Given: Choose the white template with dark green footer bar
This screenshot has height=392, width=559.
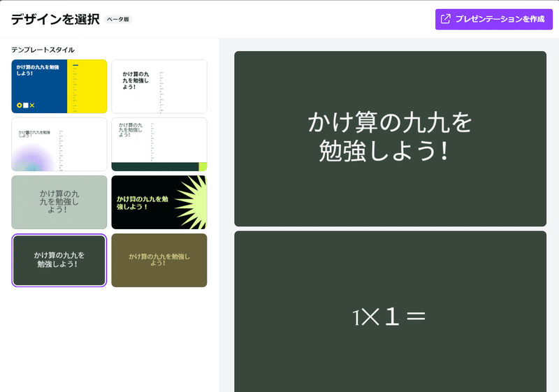Looking at the screenshot, I should coord(159,145).
